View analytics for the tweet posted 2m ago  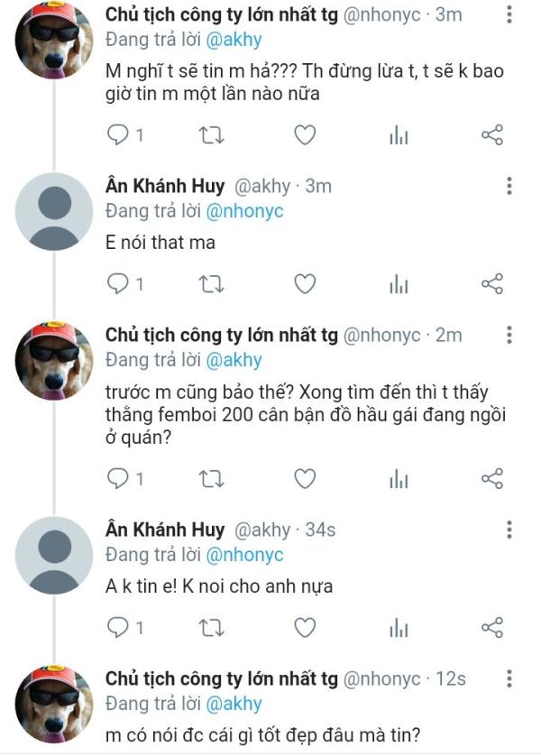[399, 478]
